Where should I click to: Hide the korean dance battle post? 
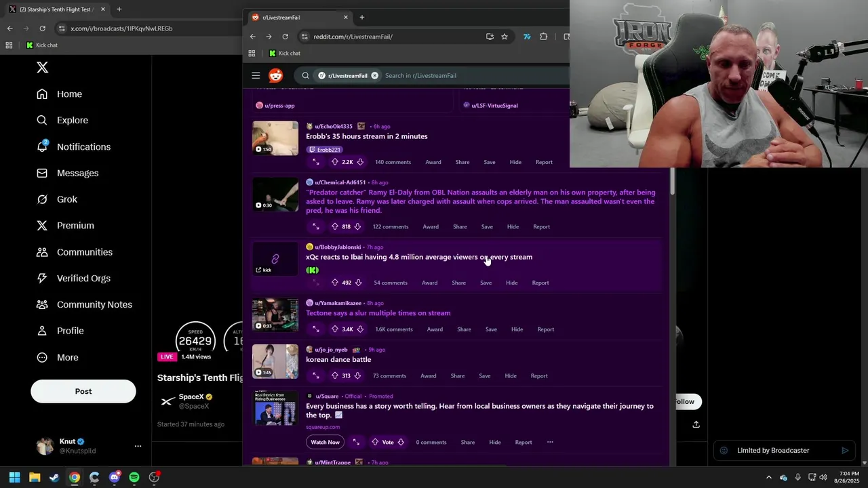pyautogui.click(x=511, y=375)
